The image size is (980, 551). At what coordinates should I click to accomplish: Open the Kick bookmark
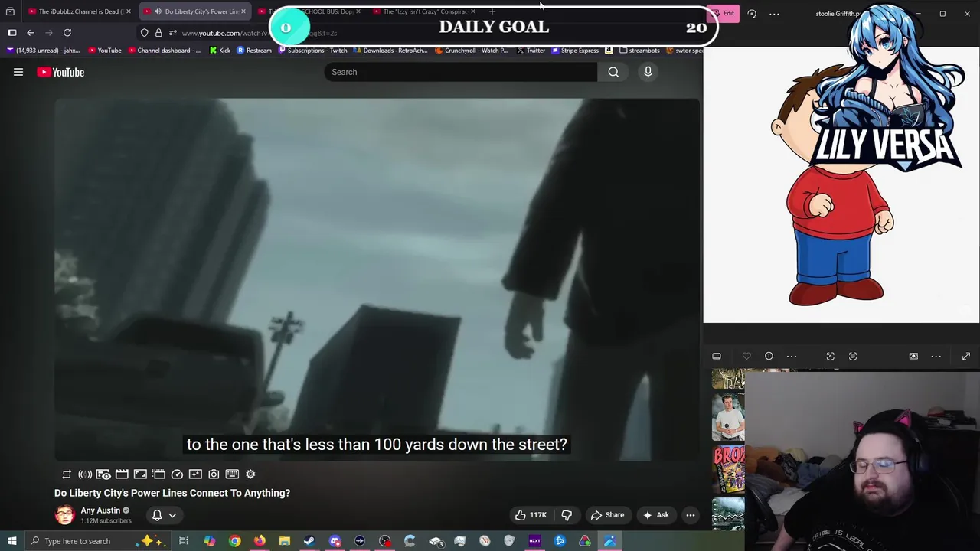(x=220, y=51)
